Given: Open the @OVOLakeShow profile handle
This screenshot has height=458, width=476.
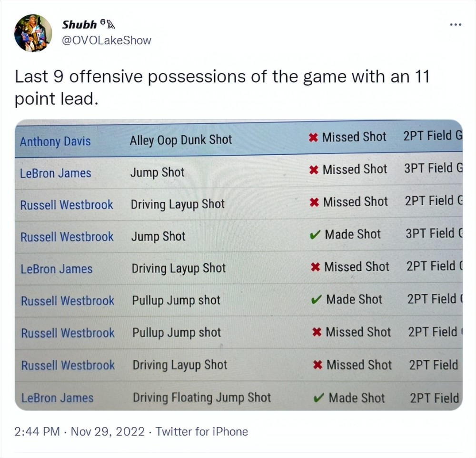Looking at the screenshot, I should tap(107, 40).
